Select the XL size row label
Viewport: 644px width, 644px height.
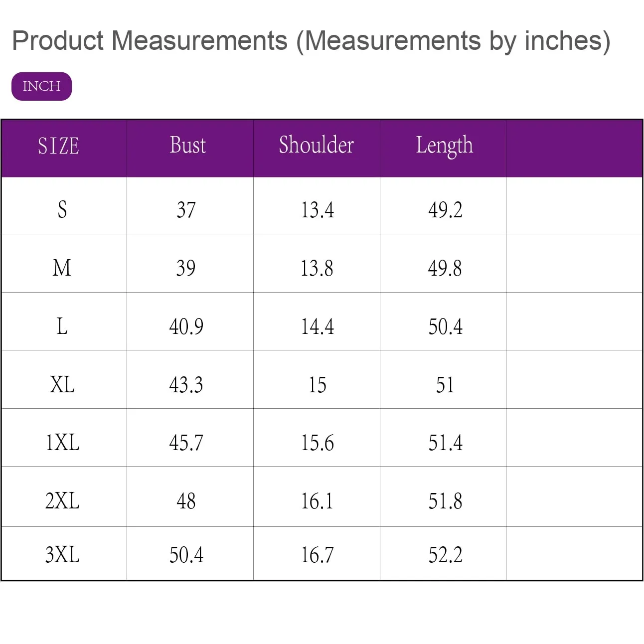[62, 385]
